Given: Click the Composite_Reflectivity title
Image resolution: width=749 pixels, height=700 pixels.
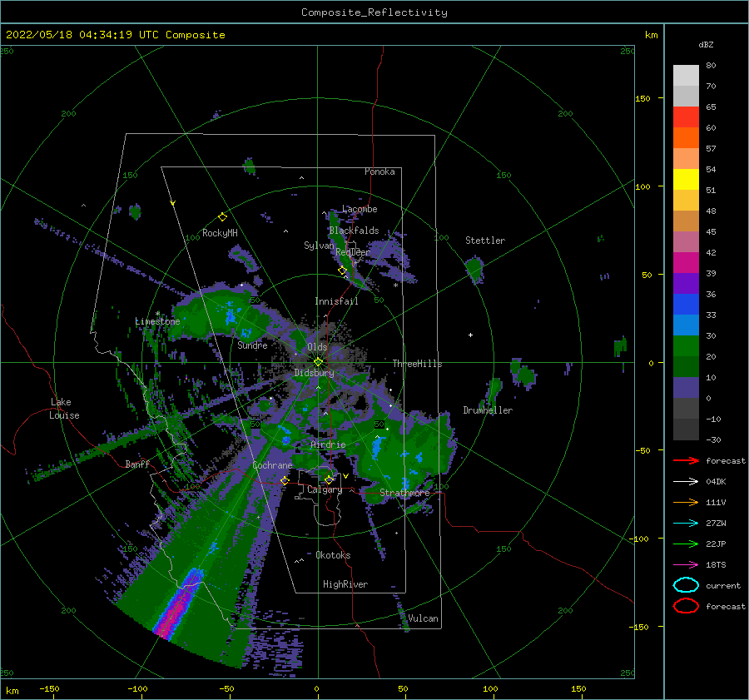Looking at the screenshot, I should (374, 12).
